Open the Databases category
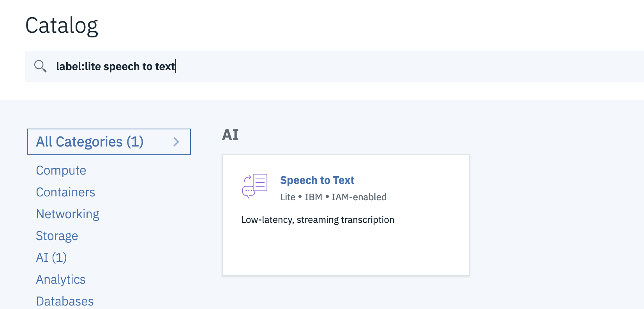Image resolution: width=644 pixels, height=309 pixels. (x=65, y=301)
